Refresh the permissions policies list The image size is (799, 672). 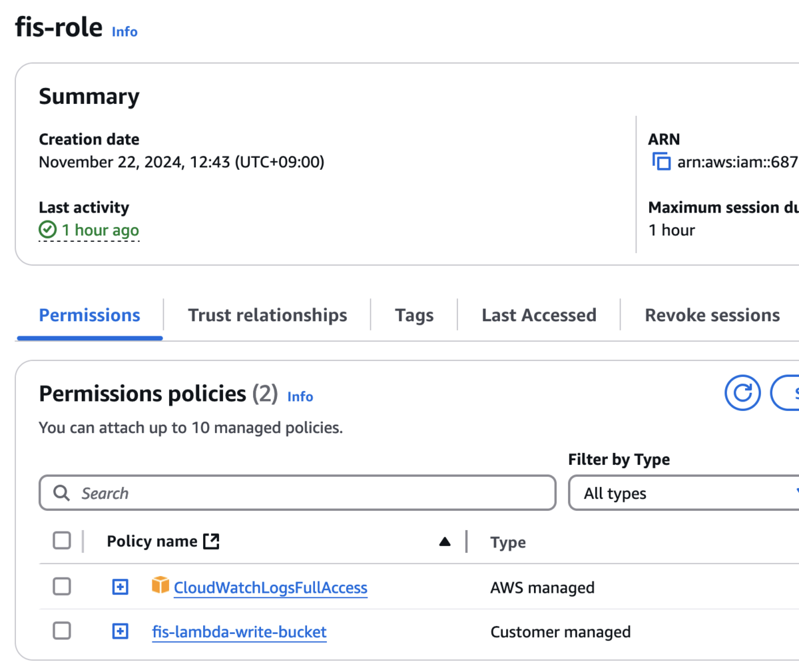[742, 393]
